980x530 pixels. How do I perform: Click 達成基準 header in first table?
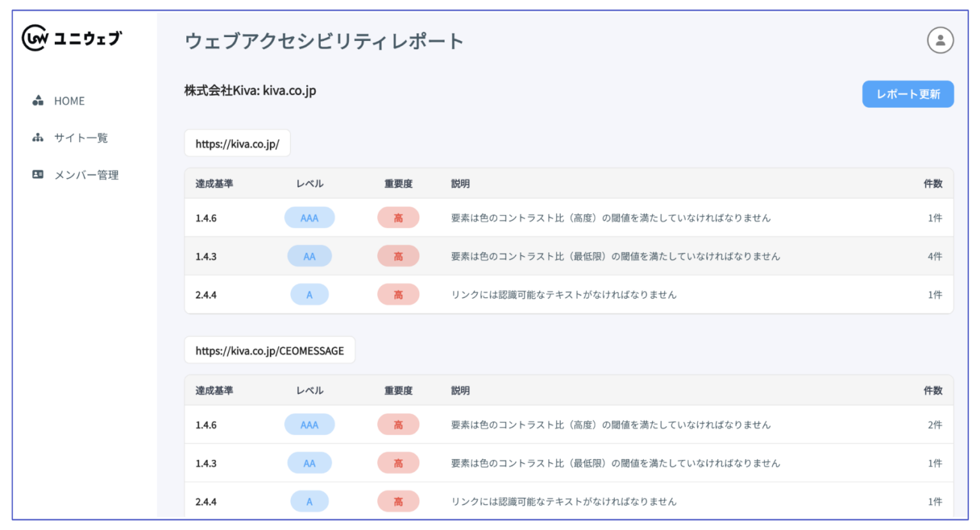(x=214, y=184)
